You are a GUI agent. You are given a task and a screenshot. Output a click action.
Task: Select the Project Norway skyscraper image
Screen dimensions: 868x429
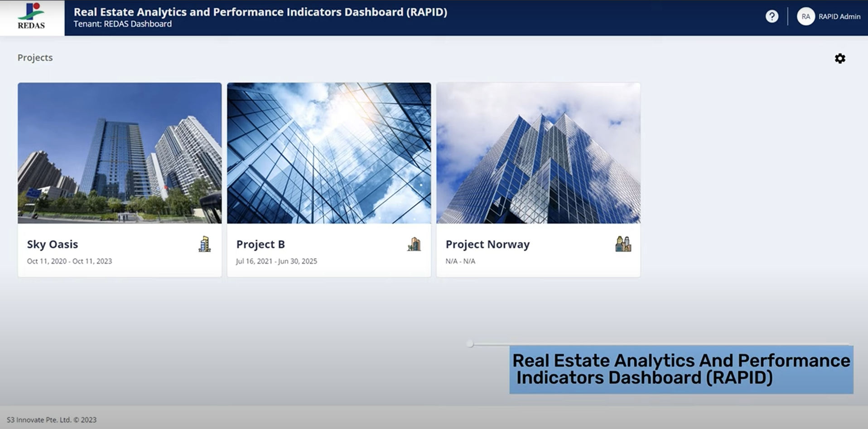[538, 153]
